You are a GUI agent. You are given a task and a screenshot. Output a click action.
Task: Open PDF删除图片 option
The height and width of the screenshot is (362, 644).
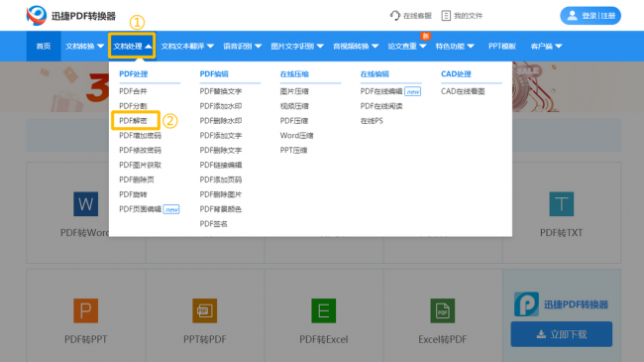point(221,194)
